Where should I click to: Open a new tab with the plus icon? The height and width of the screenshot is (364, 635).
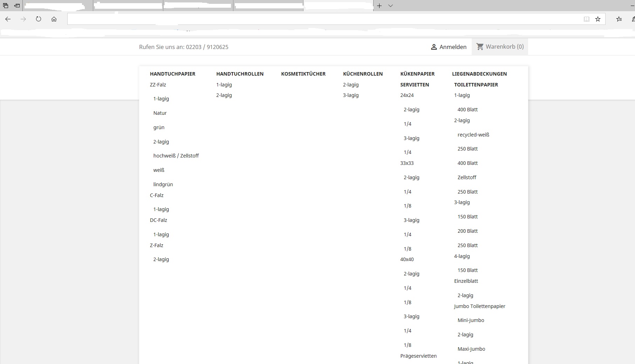[379, 6]
